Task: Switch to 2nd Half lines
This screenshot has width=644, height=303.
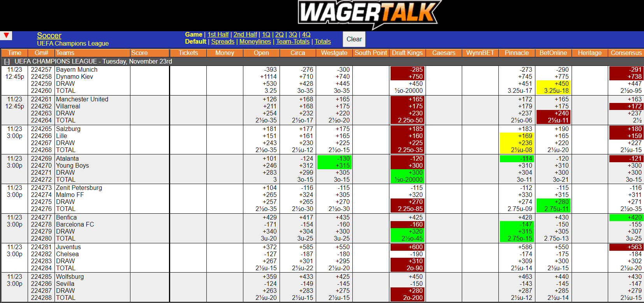Action: (245, 35)
